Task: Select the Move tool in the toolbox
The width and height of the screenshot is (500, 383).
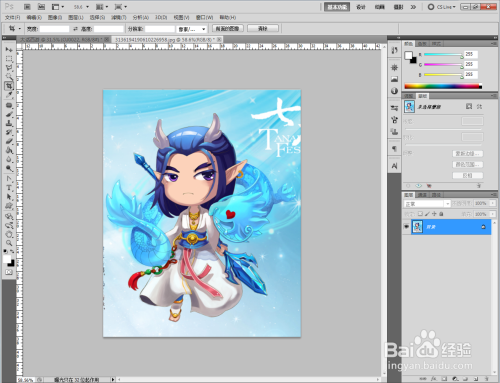Action: [x=9, y=50]
